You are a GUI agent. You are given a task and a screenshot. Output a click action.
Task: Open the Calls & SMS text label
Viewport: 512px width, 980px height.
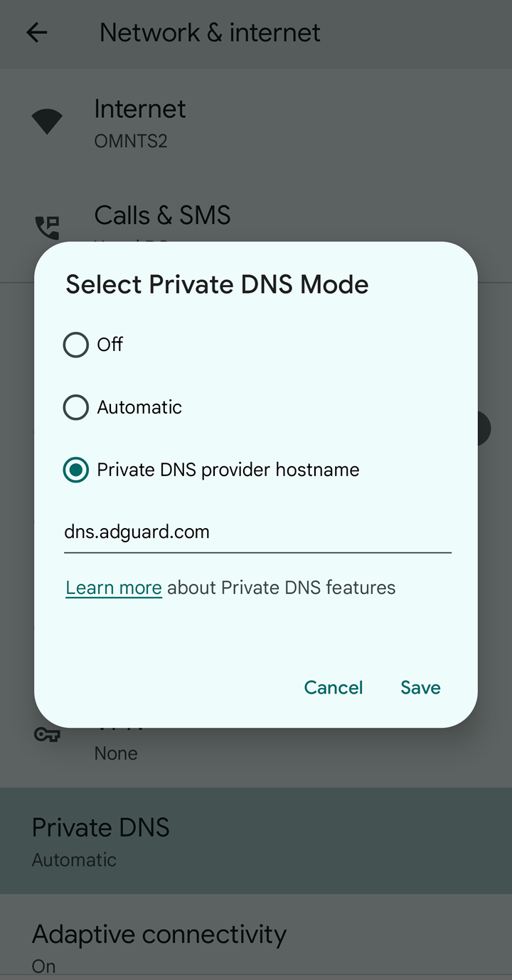pos(162,215)
